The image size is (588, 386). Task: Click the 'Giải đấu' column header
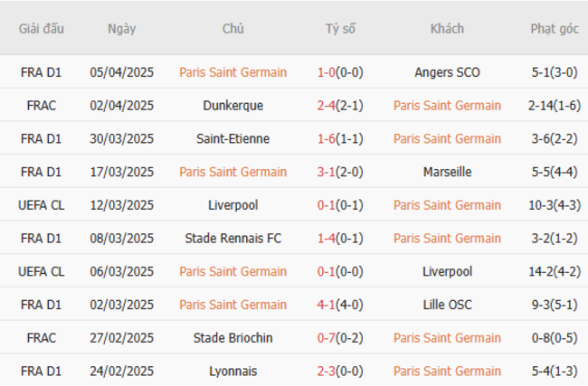point(42,29)
